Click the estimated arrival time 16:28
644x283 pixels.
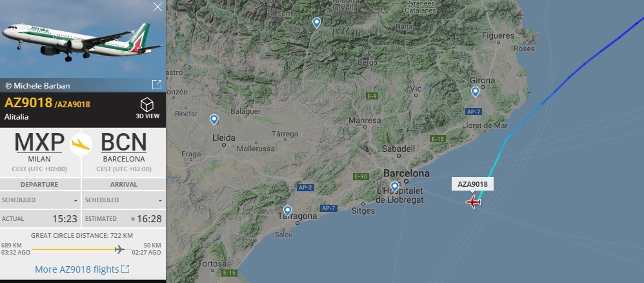click(x=149, y=219)
